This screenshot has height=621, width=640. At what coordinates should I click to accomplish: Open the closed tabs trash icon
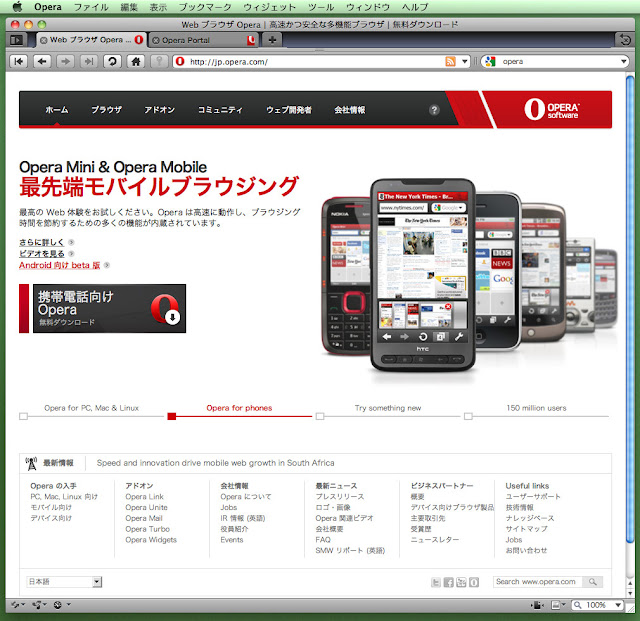click(624, 40)
